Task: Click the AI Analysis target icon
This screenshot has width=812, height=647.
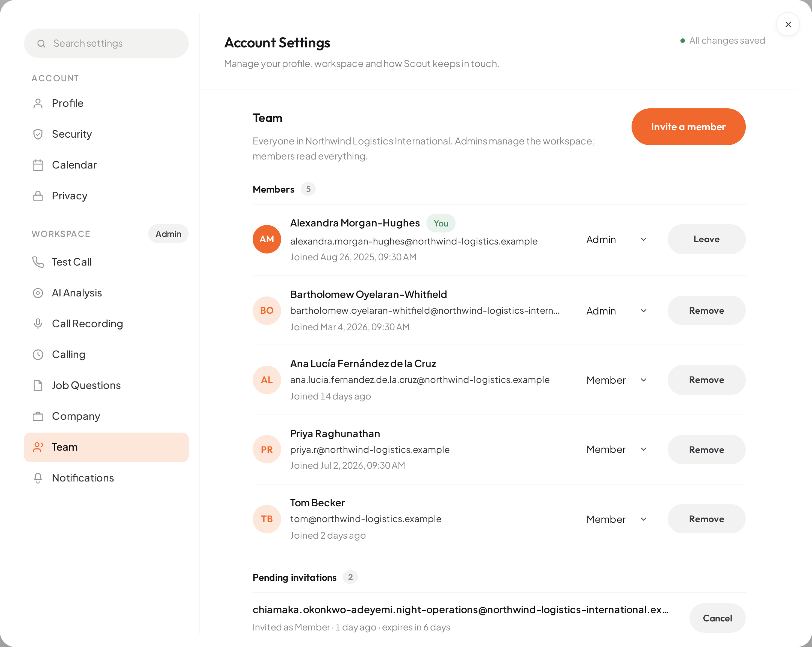Action: point(38,293)
